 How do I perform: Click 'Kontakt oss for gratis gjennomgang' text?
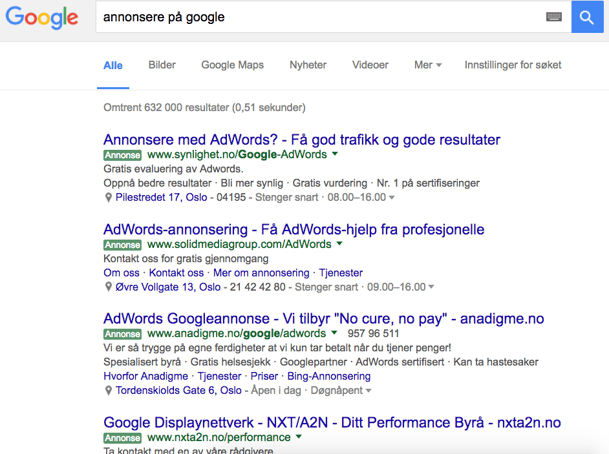pyautogui.click(x=186, y=259)
